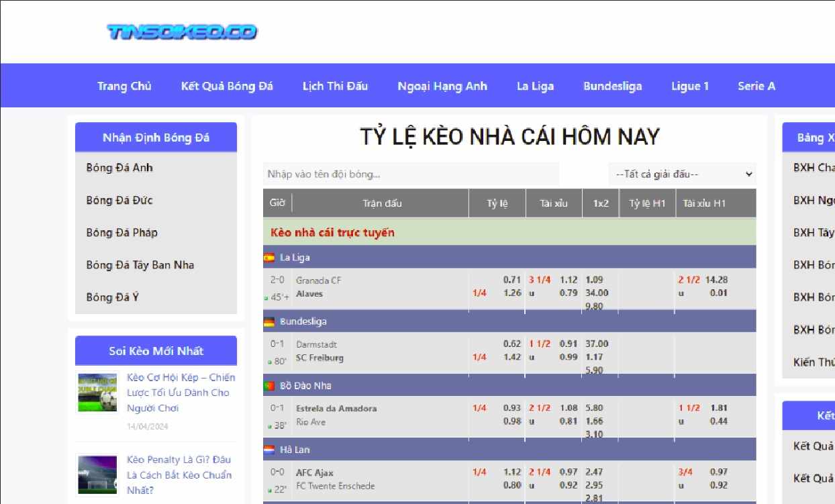The height and width of the screenshot is (504, 835).
Task: Click the Kèo Cơ Hội Kép article thumbnail
Action: [97, 392]
